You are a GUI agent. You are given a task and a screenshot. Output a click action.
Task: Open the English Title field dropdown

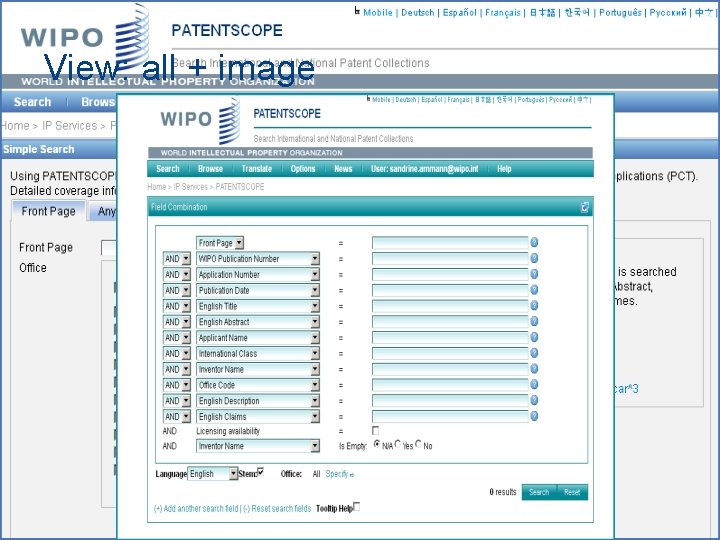tap(258, 306)
